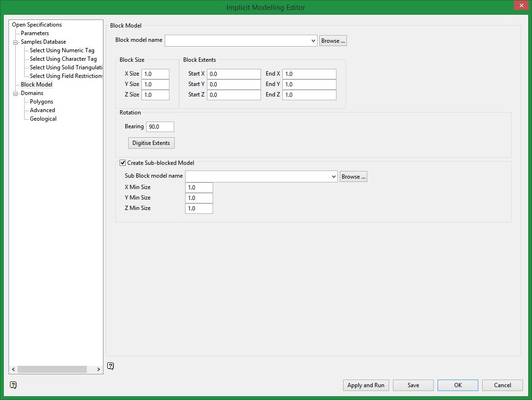Click the Start X extents field
The height and width of the screenshot is (400, 532).
(233, 74)
